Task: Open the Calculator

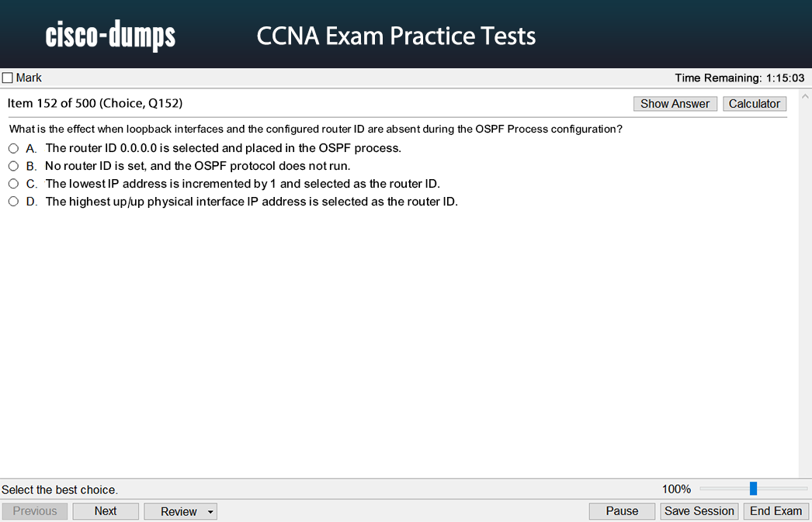Action: pyautogui.click(x=754, y=104)
